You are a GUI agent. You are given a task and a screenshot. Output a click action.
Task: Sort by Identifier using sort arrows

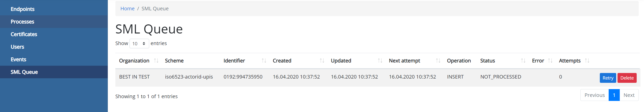(x=264, y=61)
